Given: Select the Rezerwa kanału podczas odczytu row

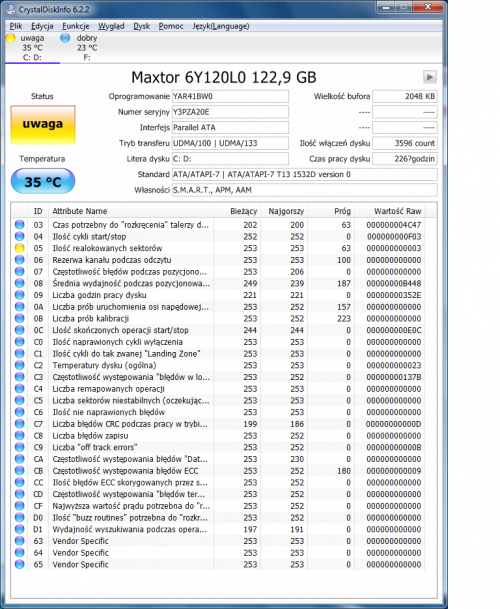Looking at the screenshot, I should pyautogui.click(x=218, y=259).
